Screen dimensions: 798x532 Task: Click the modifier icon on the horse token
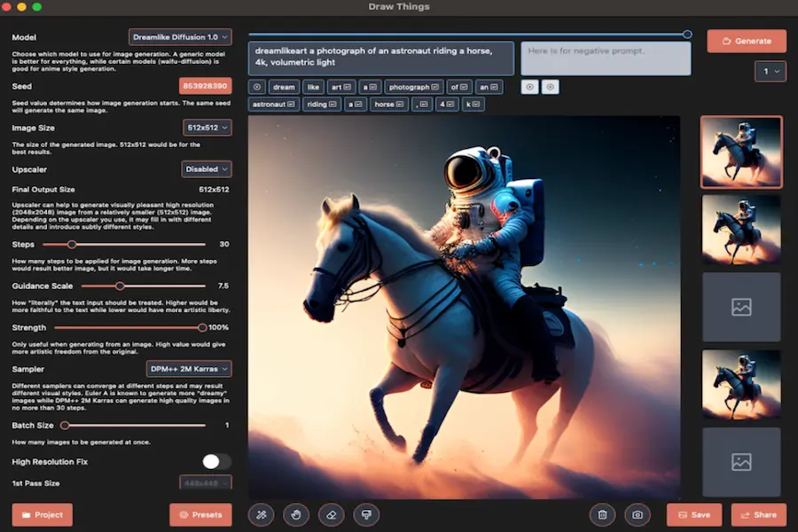click(398, 104)
